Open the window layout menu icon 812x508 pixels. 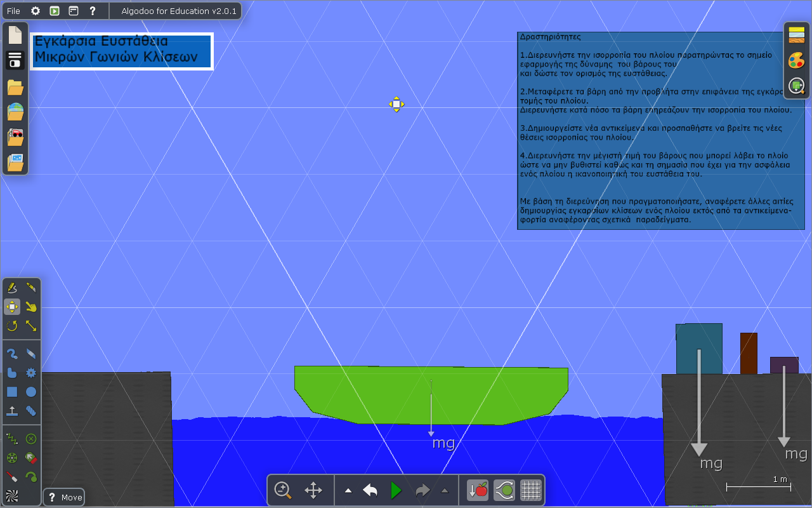[x=74, y=11]
